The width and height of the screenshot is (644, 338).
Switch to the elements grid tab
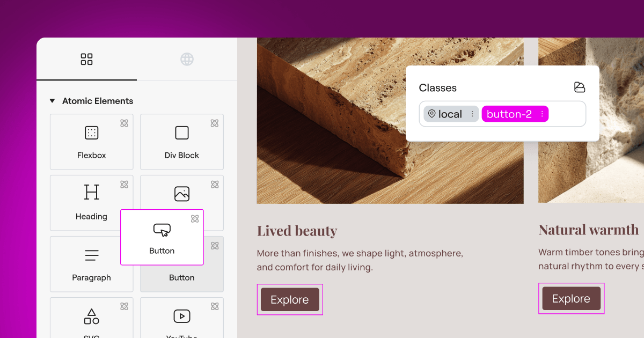coord(86,59)
